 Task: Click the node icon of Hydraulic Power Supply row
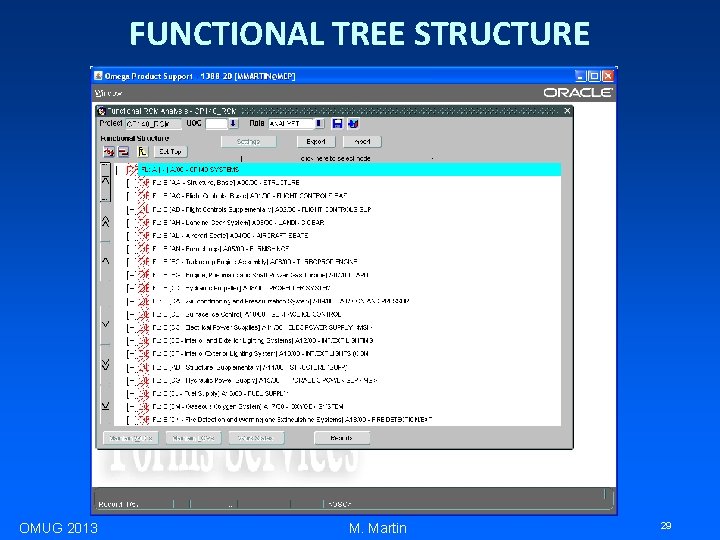[x=144, y=381]
